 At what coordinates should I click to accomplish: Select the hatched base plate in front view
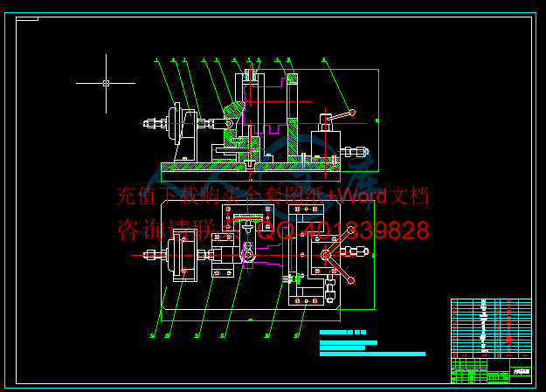pyautogui.click(x=251, y=167)
